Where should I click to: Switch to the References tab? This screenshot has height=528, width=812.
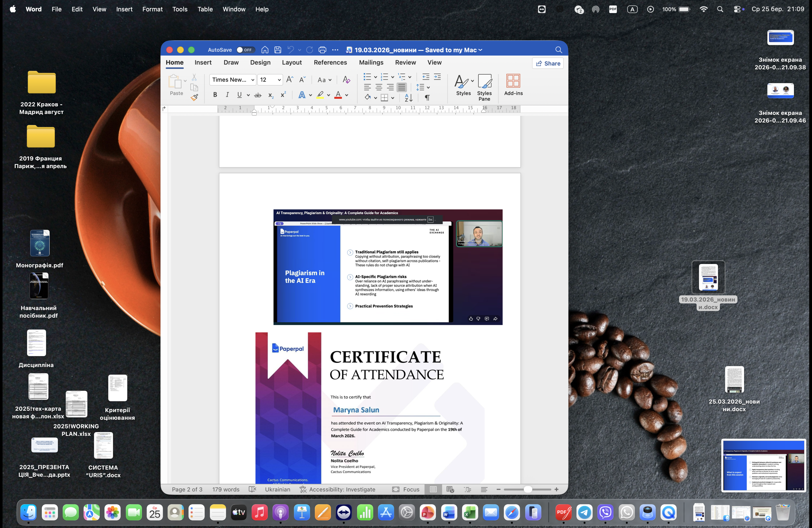pos(330,62)
